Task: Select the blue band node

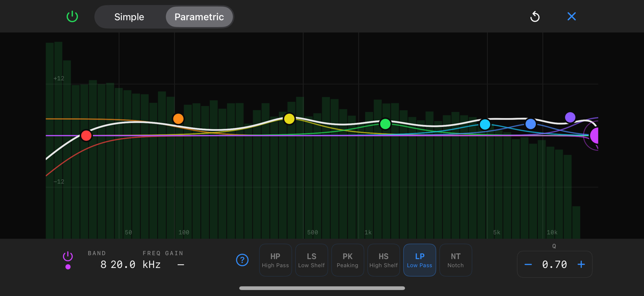Action: click(x=530, y=124)
